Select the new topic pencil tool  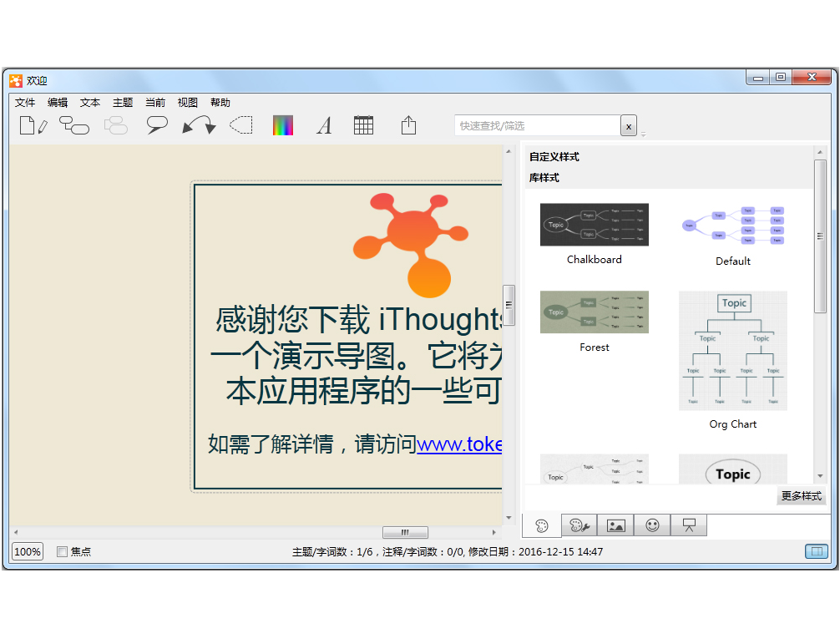[x=33, y=124]
